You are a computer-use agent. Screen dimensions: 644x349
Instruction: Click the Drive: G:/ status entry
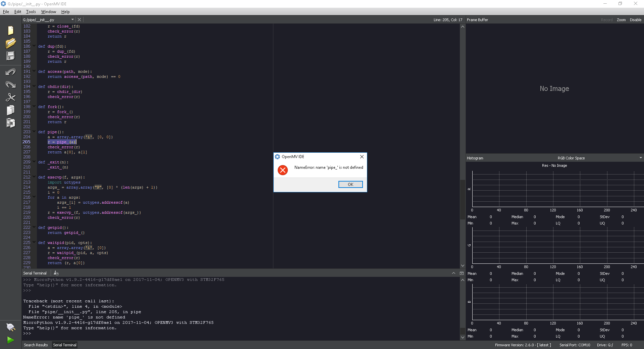click(605, 345)
